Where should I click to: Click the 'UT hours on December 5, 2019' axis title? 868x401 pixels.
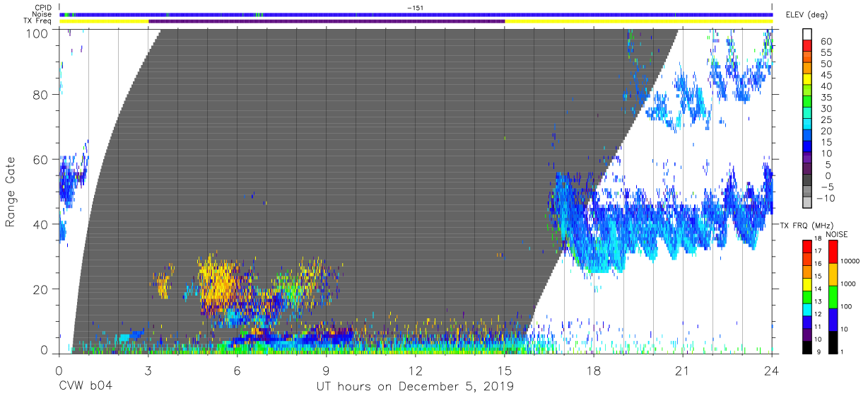pyautogui.click(x=414, y=387)
